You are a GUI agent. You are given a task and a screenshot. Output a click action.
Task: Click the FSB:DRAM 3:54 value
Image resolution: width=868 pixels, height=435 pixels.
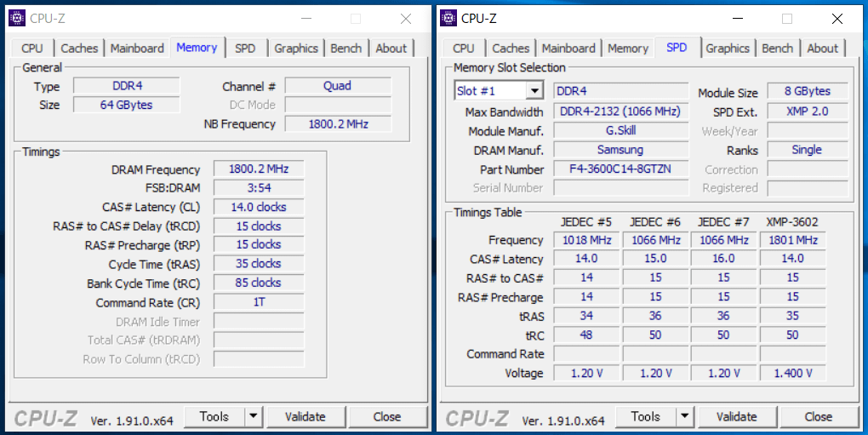click(259, 187)
